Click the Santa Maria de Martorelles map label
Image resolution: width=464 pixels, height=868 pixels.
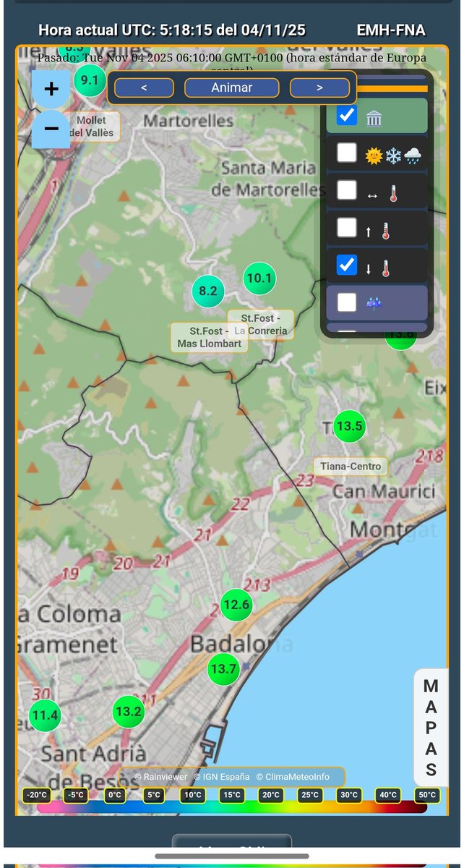(268, 179)
